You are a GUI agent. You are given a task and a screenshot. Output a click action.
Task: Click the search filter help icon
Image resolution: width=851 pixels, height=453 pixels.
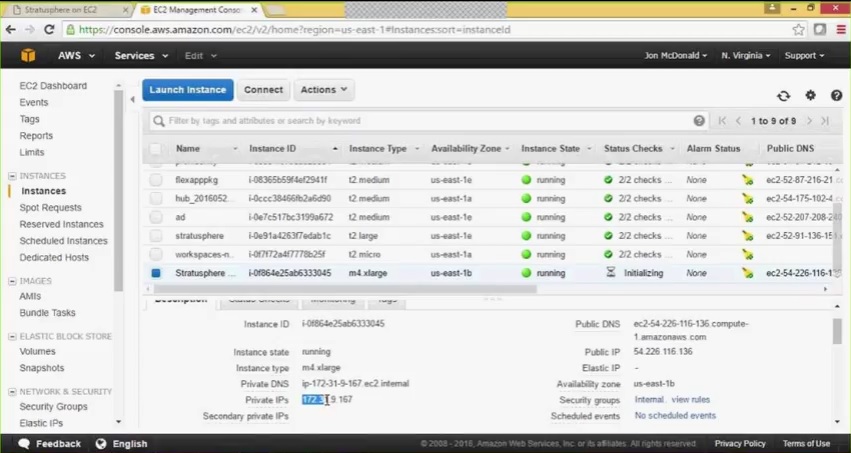tap(699, 121)
